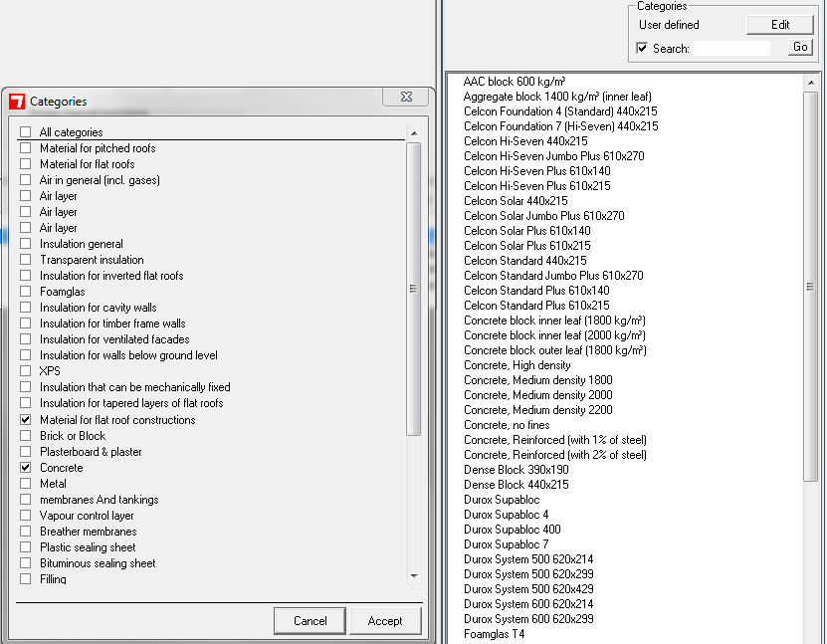Select Celcon Standard 440x215 entry

(524, 261)
